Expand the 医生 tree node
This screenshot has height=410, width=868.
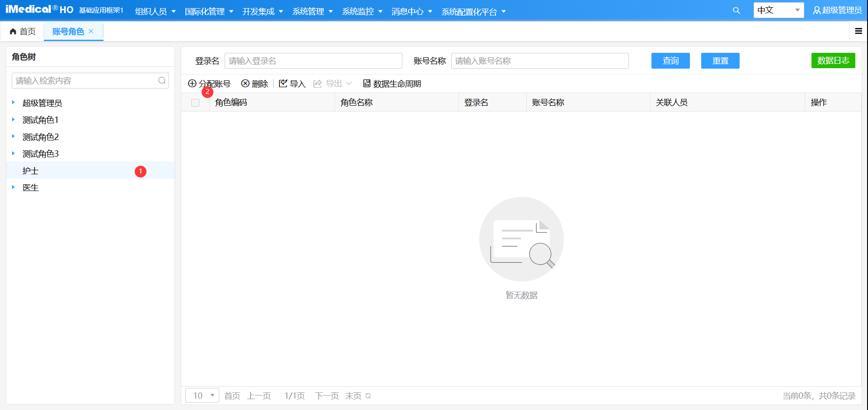(14, 187)
